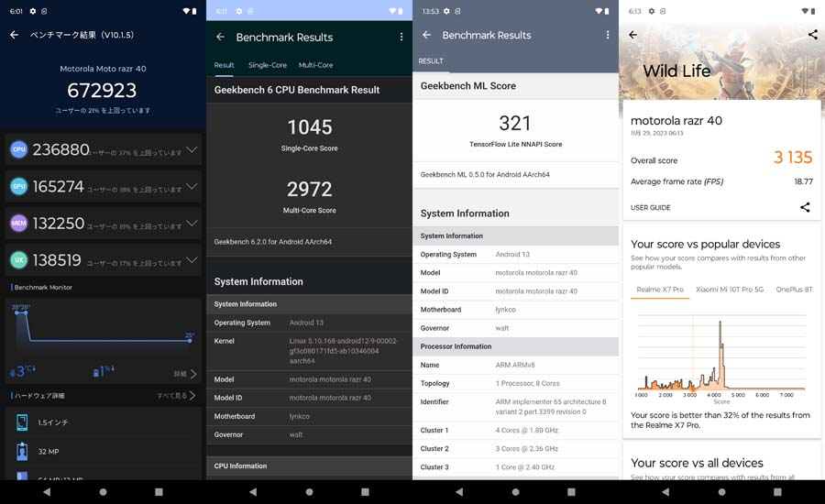
Task: Open three-dot menu on Geekbench ML screen
Action: pyautogui.click(x=608, y=35)
